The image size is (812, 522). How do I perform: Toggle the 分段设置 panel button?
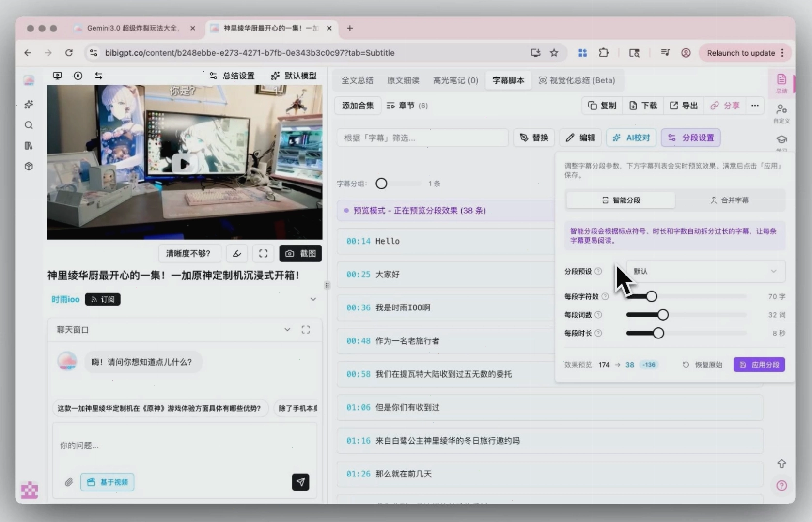tap(691, 138)
